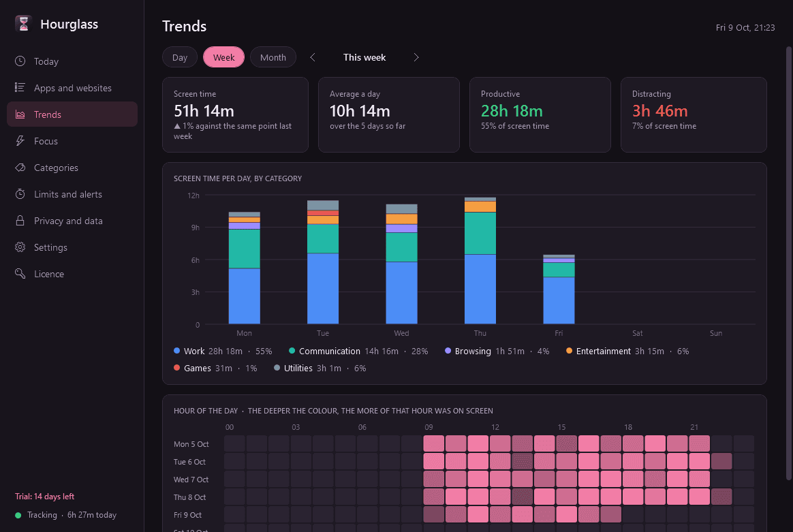Click the red Games segment of Tuesday's bar

coord(323,213)
